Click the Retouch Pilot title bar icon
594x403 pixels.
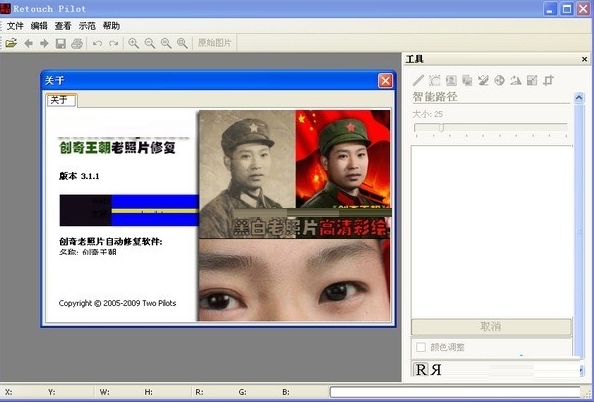(6, 8)
